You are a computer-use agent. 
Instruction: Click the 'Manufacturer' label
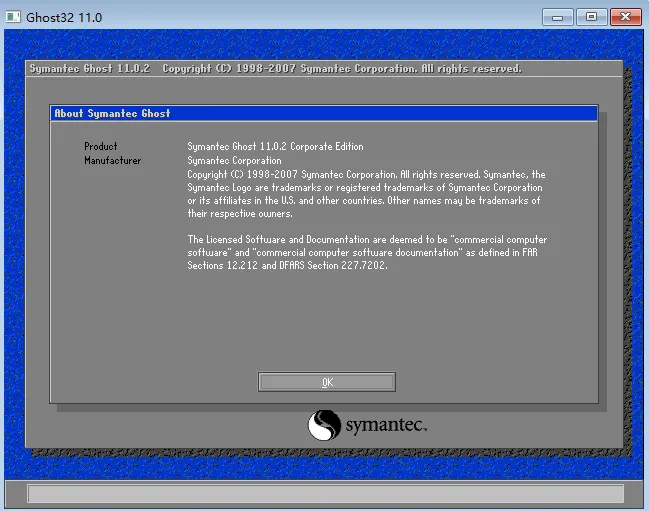pyautogui.click(x=113, y=160)
